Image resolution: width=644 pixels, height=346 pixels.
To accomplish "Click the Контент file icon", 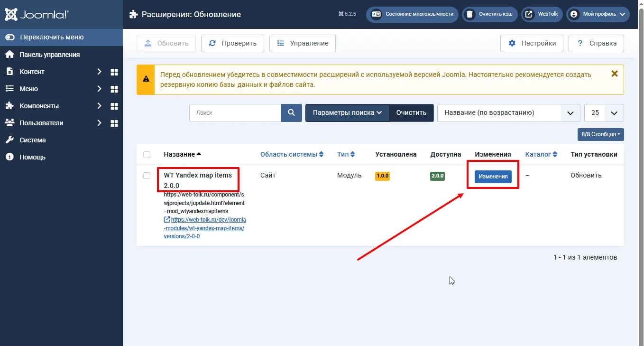I will coord(9,72).
